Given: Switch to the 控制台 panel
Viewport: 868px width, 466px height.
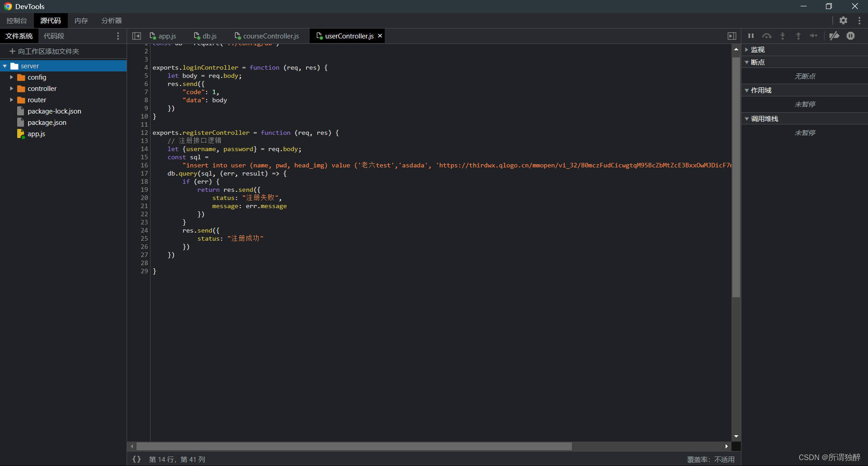Looking at the screenshot, I should pos(16,20).
